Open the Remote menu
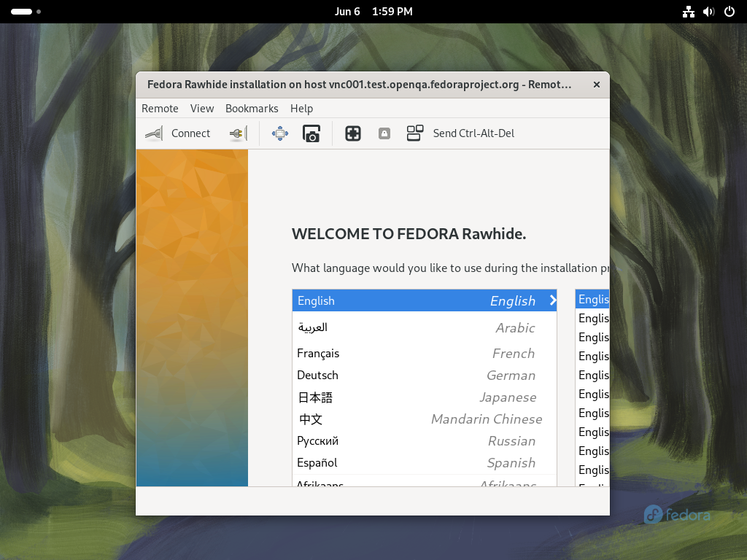The width and height of the screenshot is (747, 560). coord(160,109)
